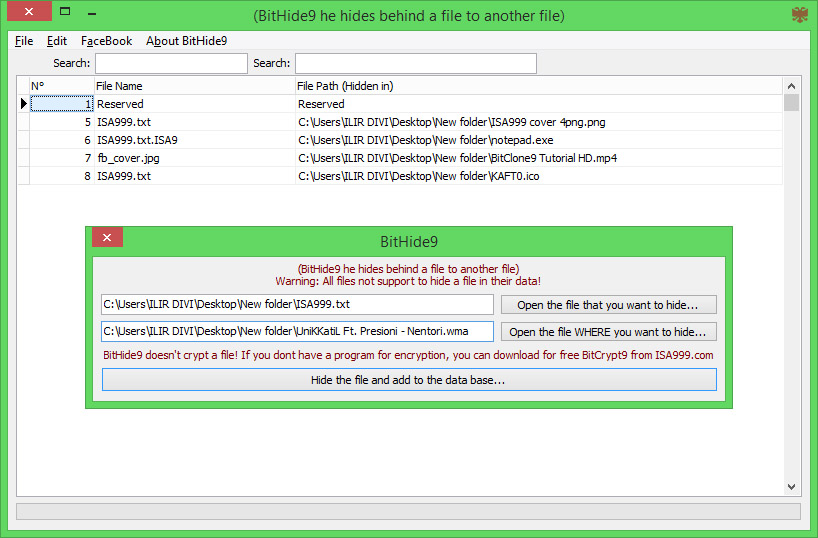Click the row header of row 7
Screen dimensions: 818x538
[x=23, y=158]
